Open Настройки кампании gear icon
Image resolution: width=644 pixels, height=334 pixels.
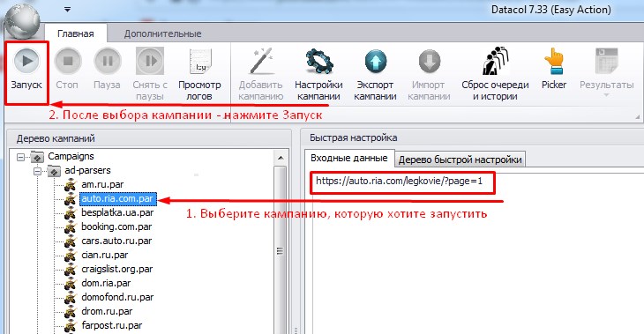click(x=318, y=62)
